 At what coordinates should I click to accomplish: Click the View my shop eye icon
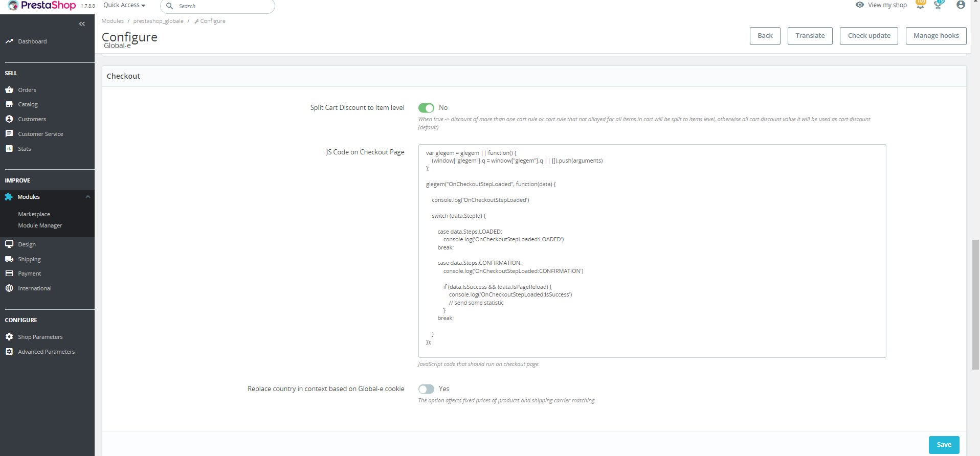point(860,5)
